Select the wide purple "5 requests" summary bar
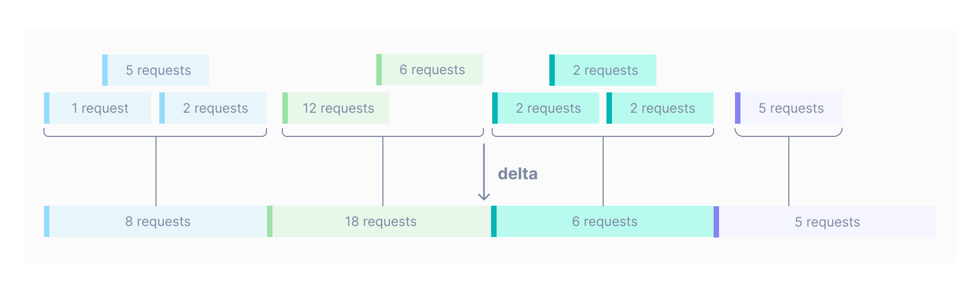The height and width of the screenshot is (292, 980). [x=827, y=222]
